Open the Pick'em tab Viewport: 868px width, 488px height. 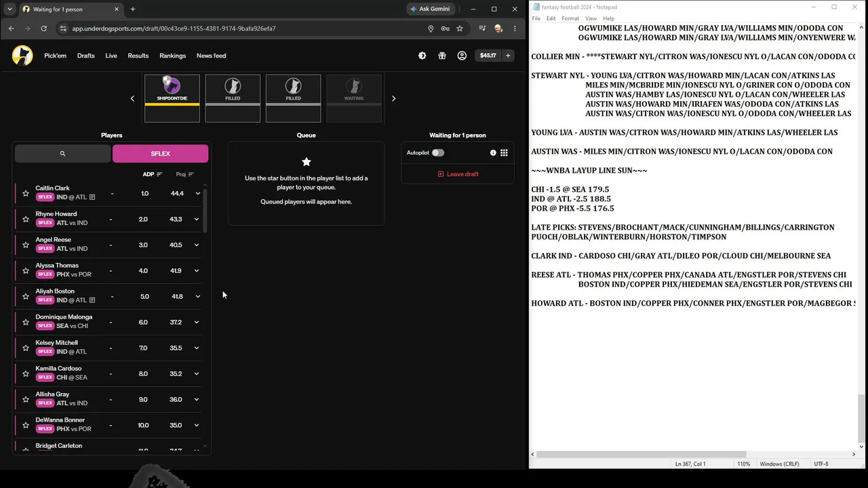tap(56, 56)
